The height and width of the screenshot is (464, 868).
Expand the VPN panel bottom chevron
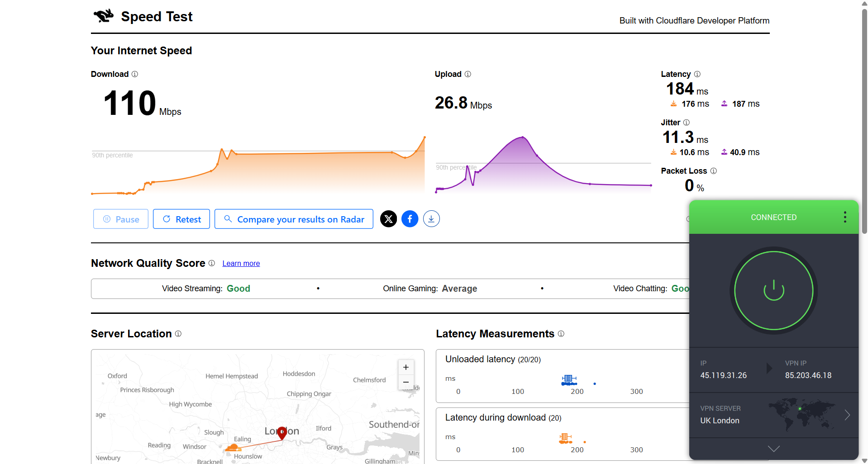pyautogui.click(x=773, y=448)
